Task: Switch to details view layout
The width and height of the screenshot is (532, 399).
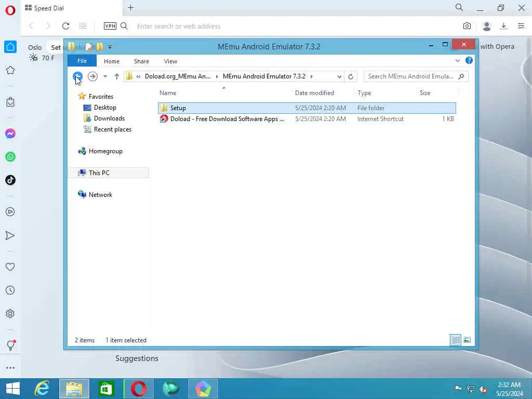Action: tap(456, 340)
